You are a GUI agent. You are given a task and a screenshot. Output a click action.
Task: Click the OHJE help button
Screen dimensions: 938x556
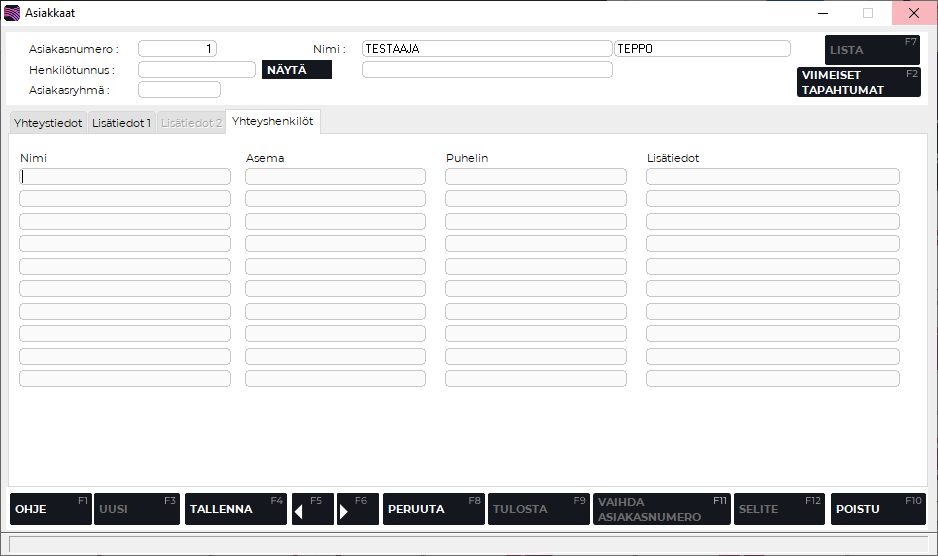50,509
